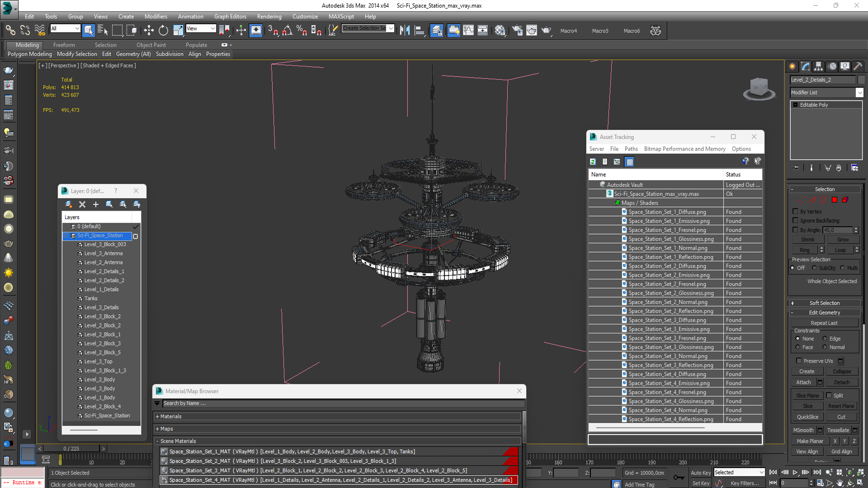
Task: Switch to Object Paint ribbon tab
Action: pos(151,45)
